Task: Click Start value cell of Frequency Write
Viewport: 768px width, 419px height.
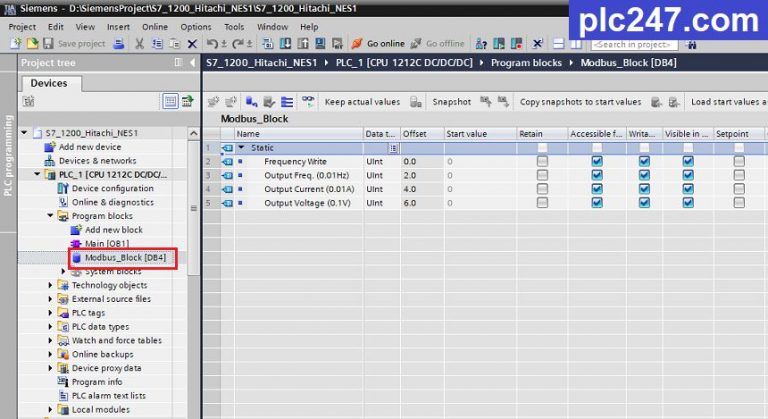Action: (x=480, y=161)
